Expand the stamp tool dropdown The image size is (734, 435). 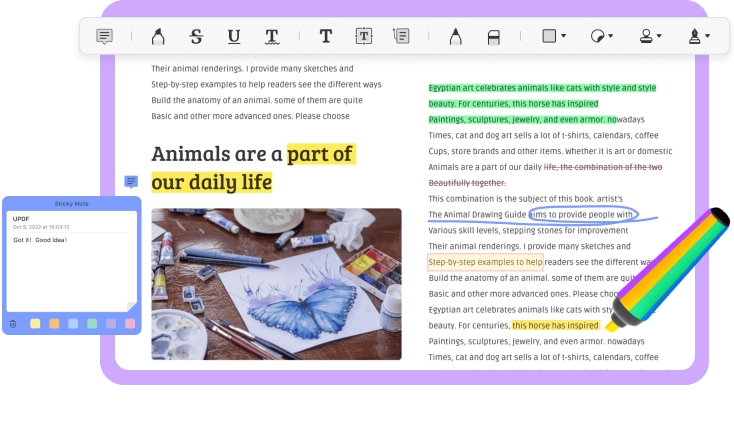(649, 37)
